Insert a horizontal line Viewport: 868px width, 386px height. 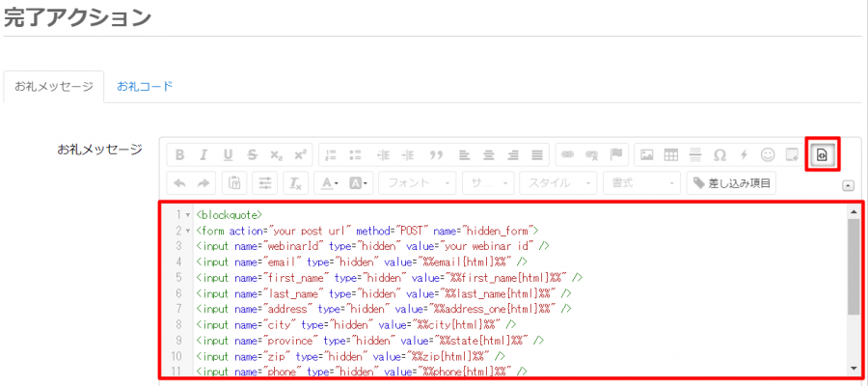(x=695, y=155)
